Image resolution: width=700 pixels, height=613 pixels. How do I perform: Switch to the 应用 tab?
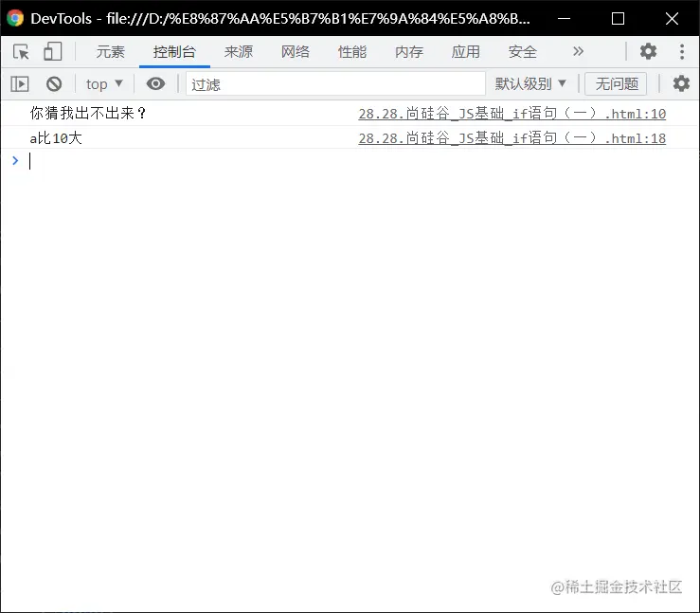pyautogui.click(x=466, y=52)
